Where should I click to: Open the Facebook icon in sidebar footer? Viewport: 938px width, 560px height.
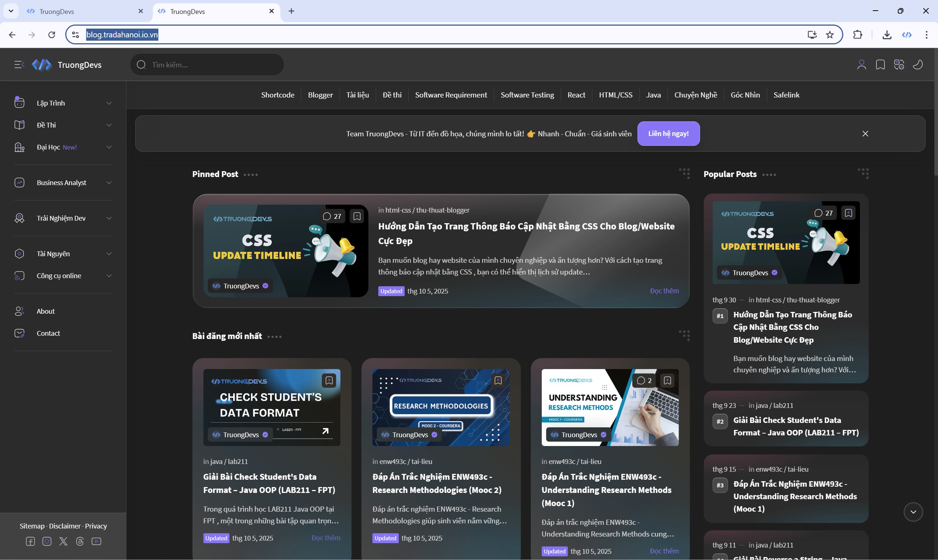[x=30, y=542]
